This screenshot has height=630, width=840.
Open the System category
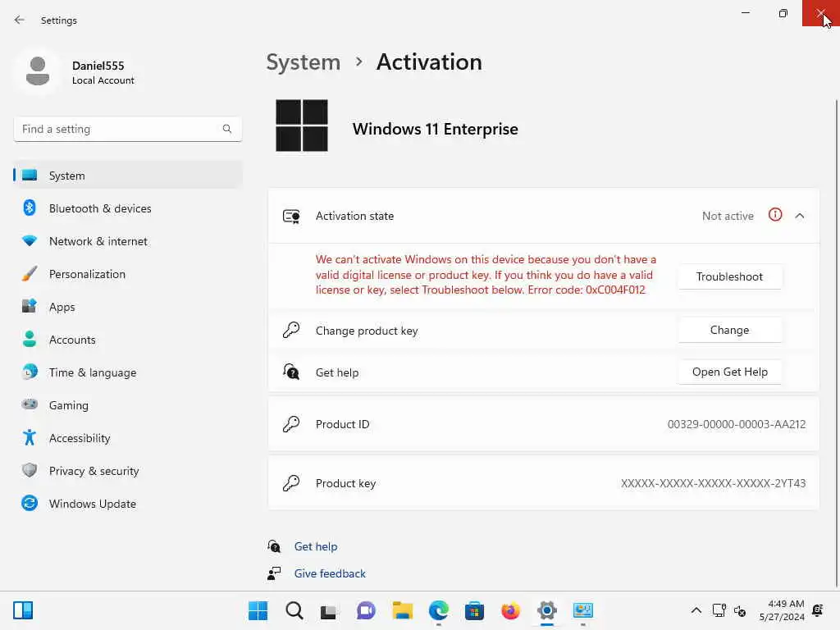coord(127,176)
